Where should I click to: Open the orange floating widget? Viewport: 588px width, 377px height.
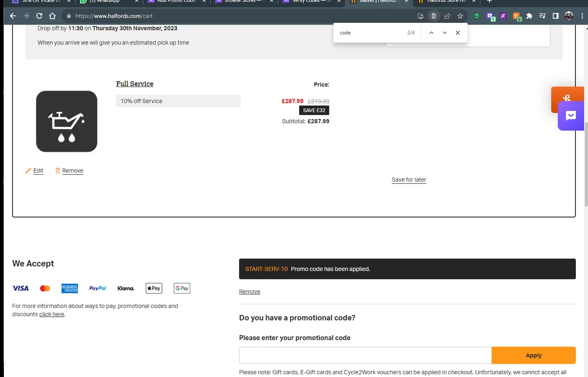pos(568,94)
